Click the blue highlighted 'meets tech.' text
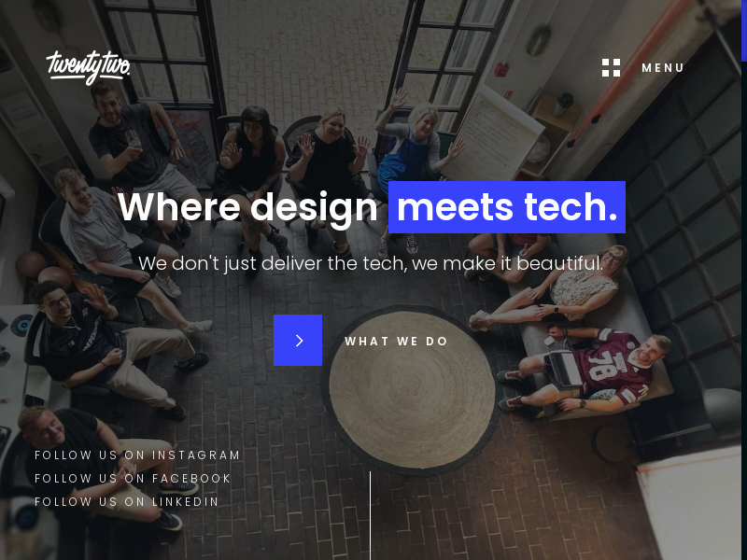The height and width of the screenshot is (560, 747). pyautogui.click(x=507, y=207)
